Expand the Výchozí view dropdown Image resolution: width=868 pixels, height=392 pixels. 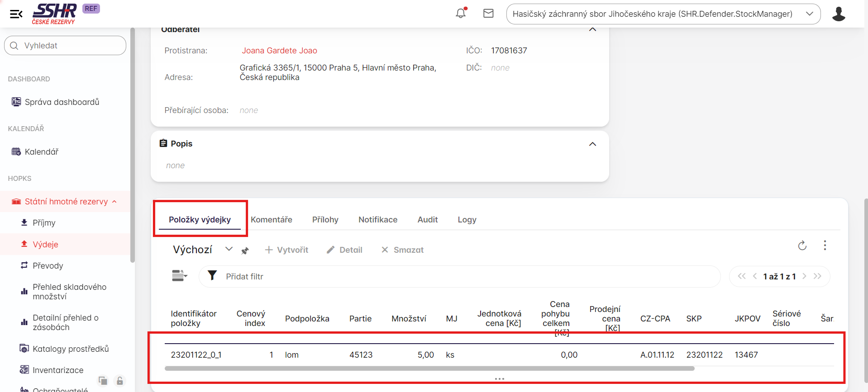point(229,250)
